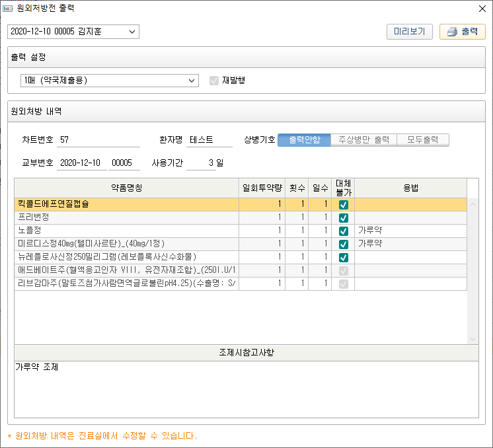This screenshot has height=448, width=493.
Task: Click the 미리보기 preview button
Action: point(409,32)
